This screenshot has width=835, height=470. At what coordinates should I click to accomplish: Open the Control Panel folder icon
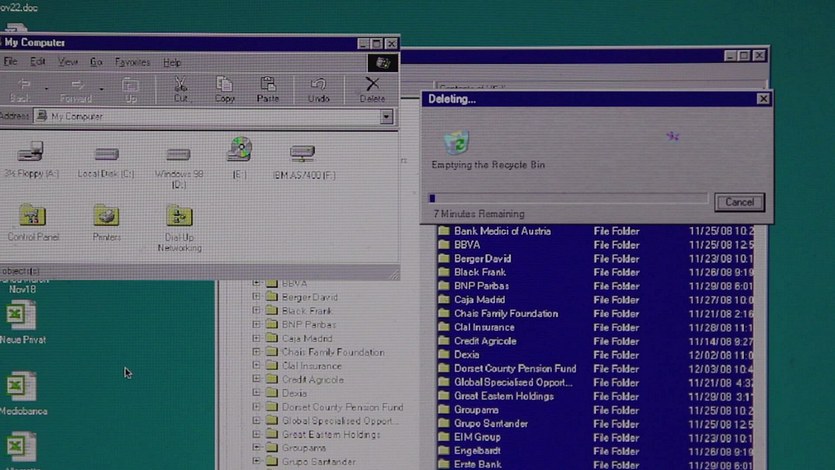coord(33,216)
